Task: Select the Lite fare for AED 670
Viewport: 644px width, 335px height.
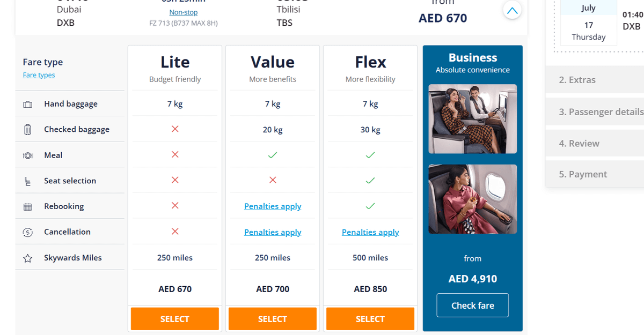Action: coord(175,319)
